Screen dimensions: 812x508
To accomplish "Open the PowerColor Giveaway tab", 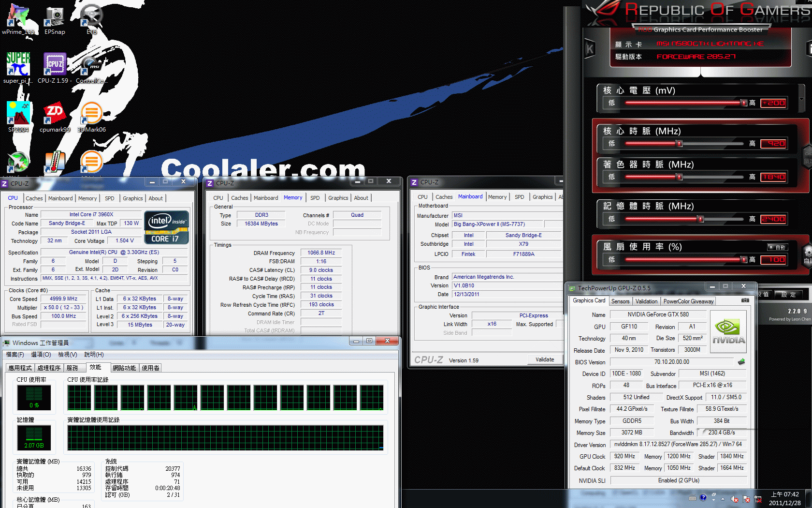I will 688,301.
